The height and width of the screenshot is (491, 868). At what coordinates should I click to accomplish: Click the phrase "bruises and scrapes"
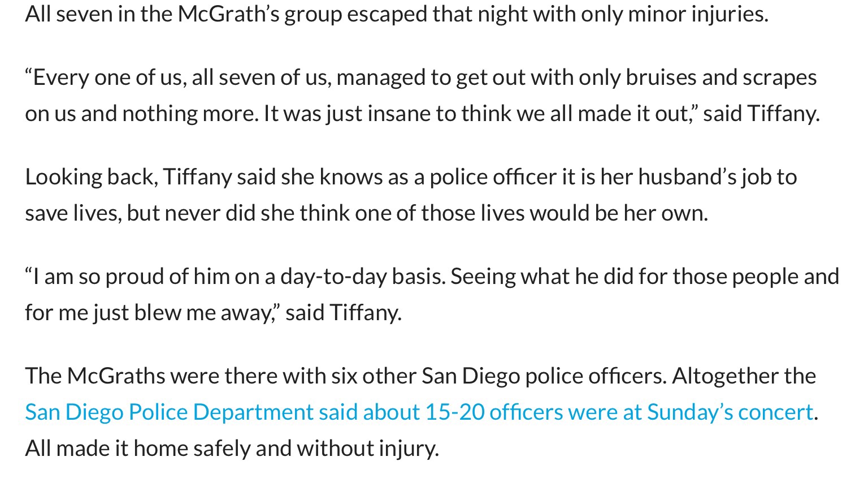click(x=721, y=77)
